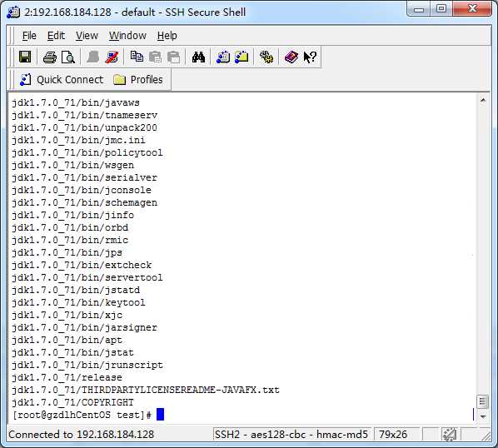Screen dimensions: 498x448
Task: Click line 'jdk1.7.0_71/bin/schemagen'
Action: click(84, 202)
